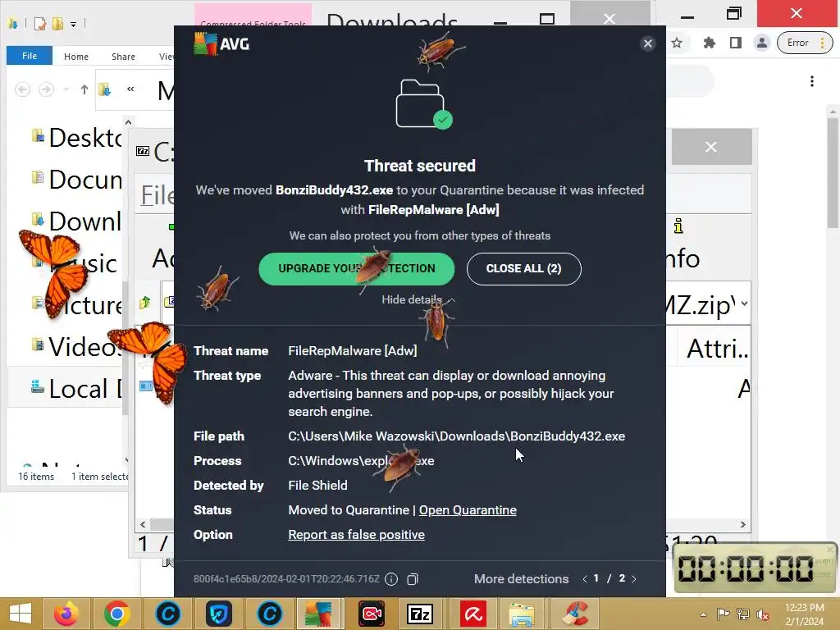Go to previous detection arrow
The image size is (840, 630).
click(584, 579)
